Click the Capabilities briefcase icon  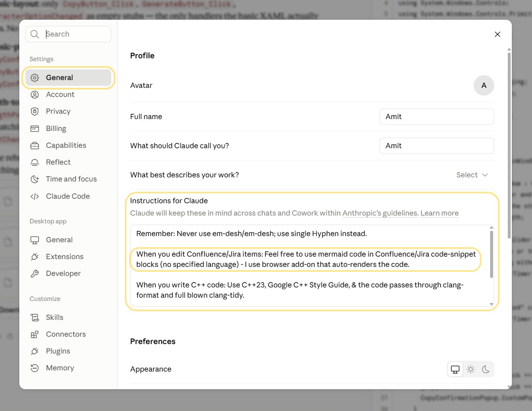[x=35, y=145]
